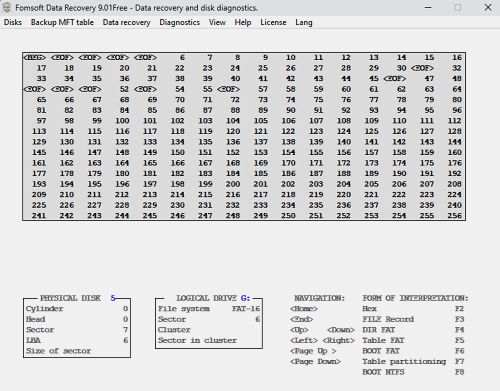Image resolution: width=500 pixels, height=391 pixels.
Task: Click the File system FAT-16 row
Action: 209,309
